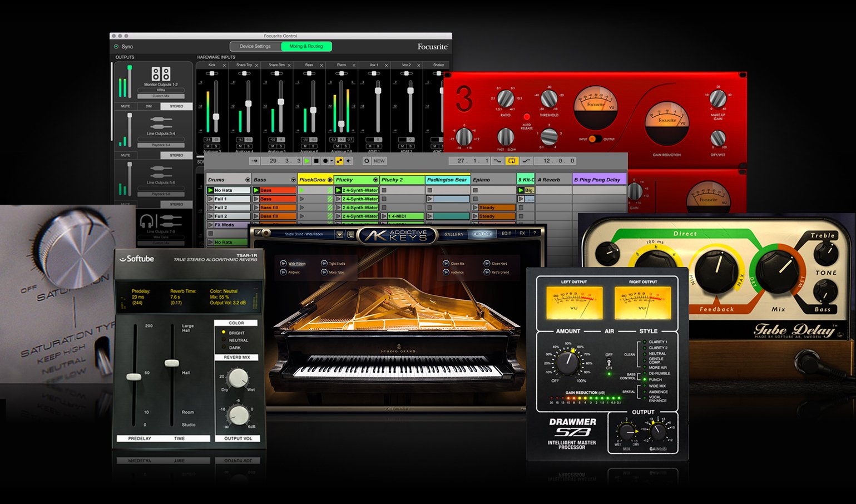Flip the AIR switch on the Drawmer S73

(x=609, y=361)
